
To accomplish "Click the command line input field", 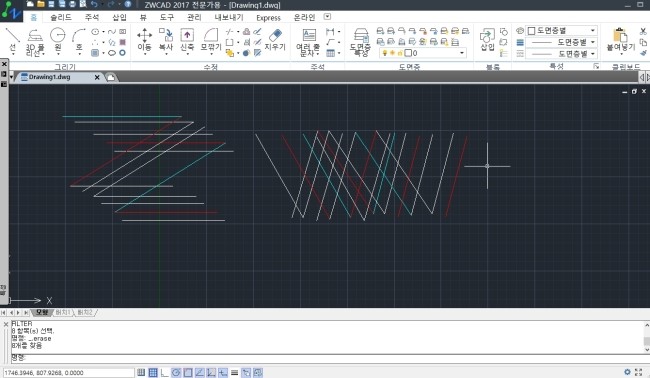I will 327,358.
